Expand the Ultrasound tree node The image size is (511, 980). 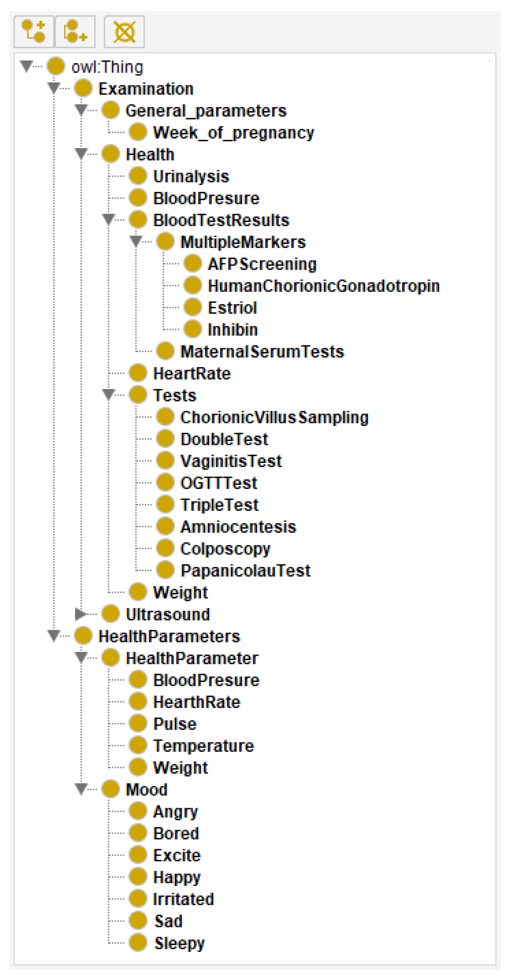pyautogui.click(x=80, y=614)
